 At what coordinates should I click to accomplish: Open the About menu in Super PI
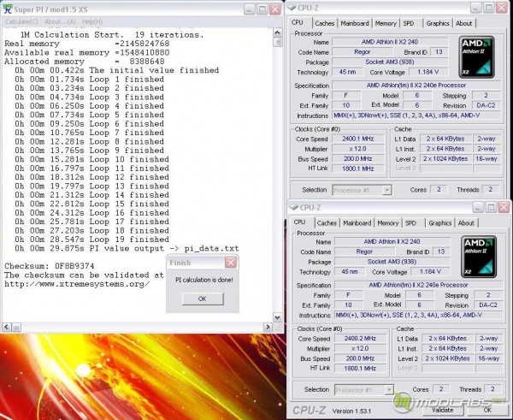(x=60, y=22)
